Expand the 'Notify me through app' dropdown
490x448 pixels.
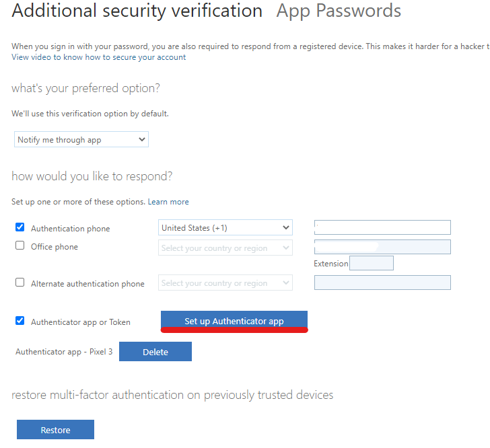coord(81,140)
